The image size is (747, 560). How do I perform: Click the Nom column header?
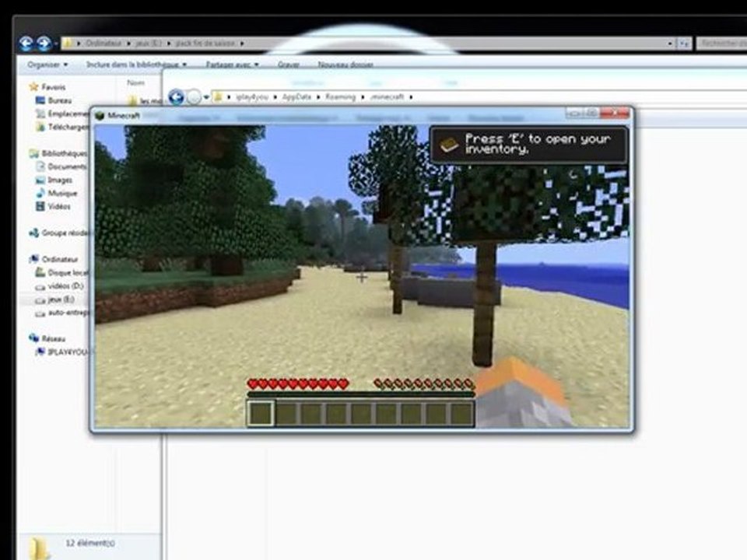(x=135, y=83)
